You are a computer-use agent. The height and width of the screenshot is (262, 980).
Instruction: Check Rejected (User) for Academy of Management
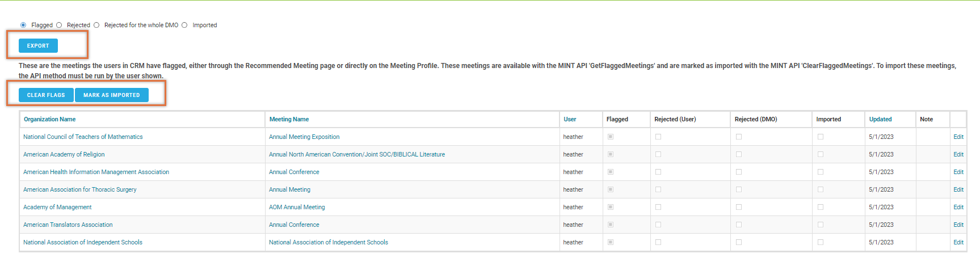pyautogui.click(x=658, y=207)
